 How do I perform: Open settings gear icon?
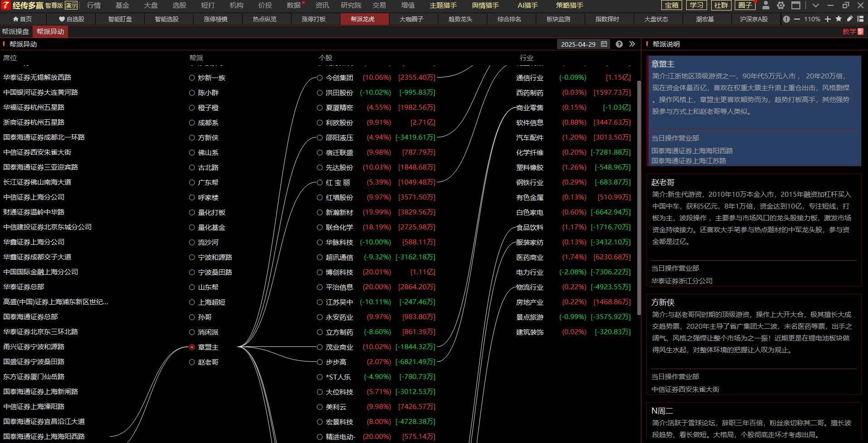(x=781, y=5)
